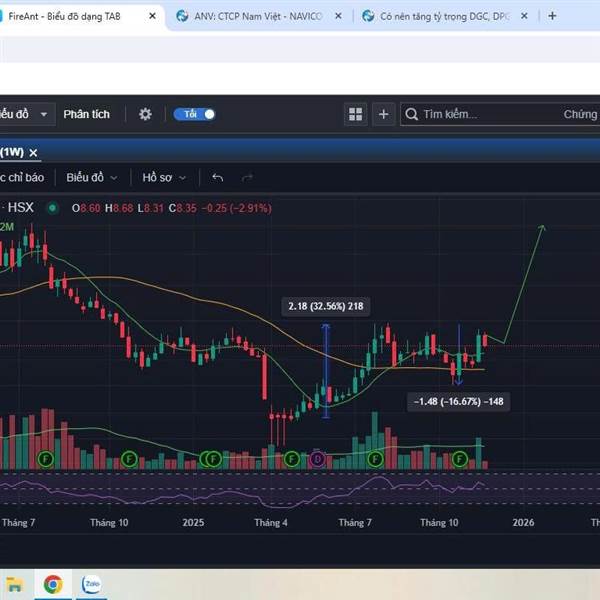
Task: Click the redo arrow icon
Action: [x=247, y=177]
